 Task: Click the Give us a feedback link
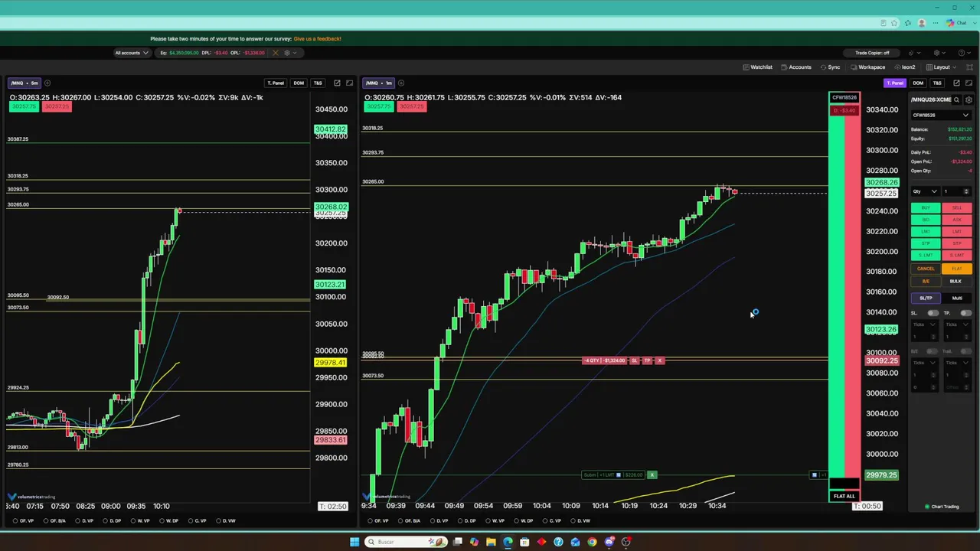pos(317,38)
